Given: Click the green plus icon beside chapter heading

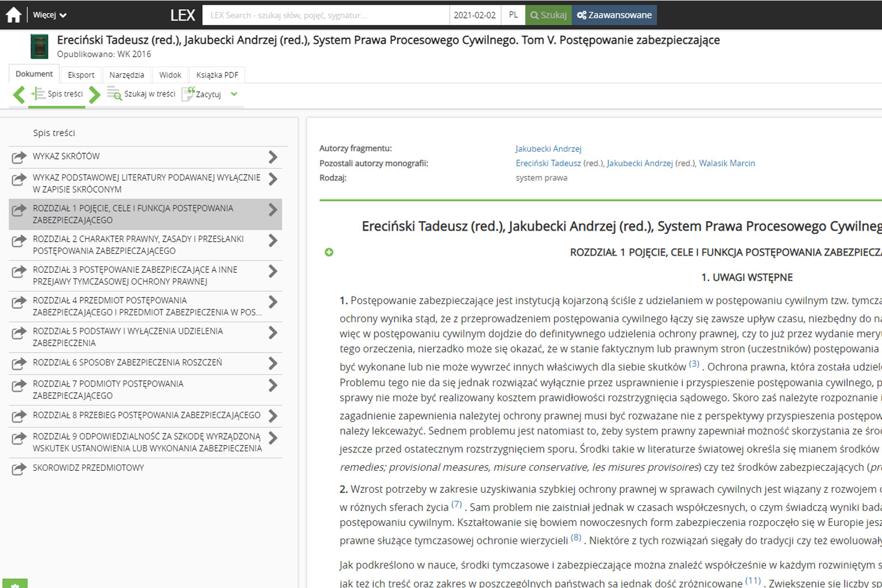Looking at the screenshot, I should 329,252.
